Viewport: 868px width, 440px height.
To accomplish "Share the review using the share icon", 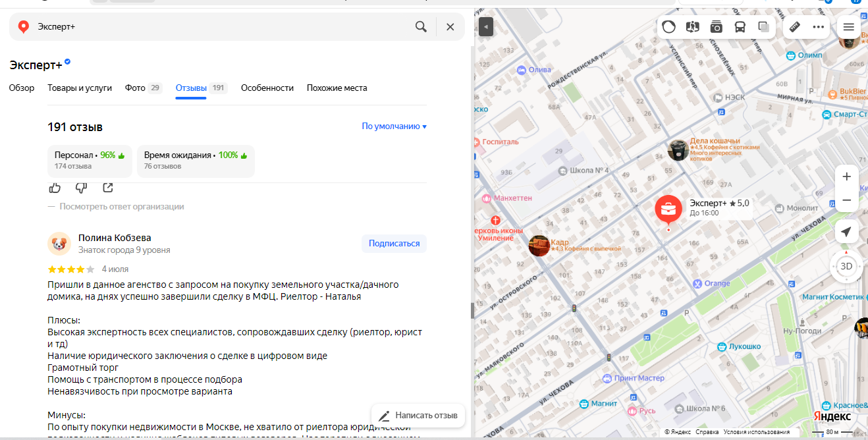I will tap(108, 188).
